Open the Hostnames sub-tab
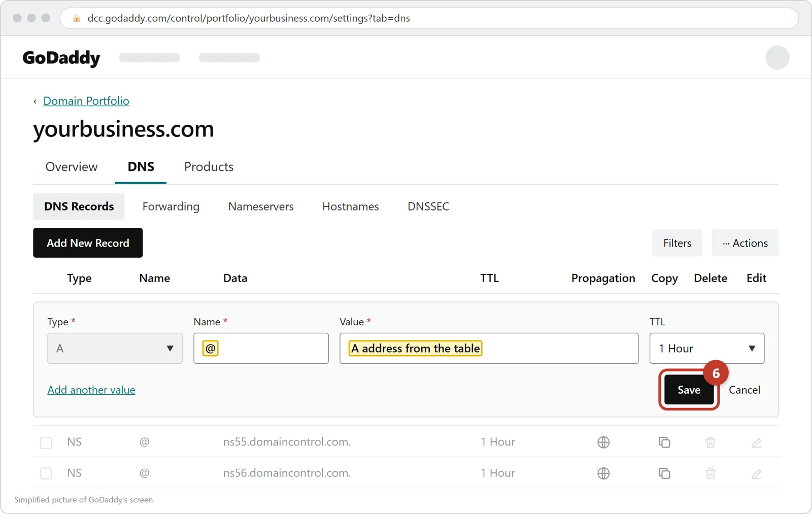 (351, 207)
